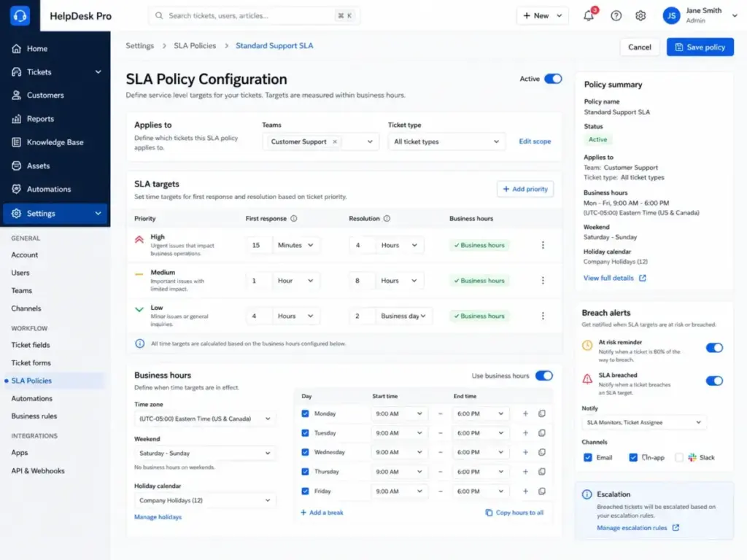Screen dimensions: 747x560
Task: Open the help question mark icon
Action: 616,16
